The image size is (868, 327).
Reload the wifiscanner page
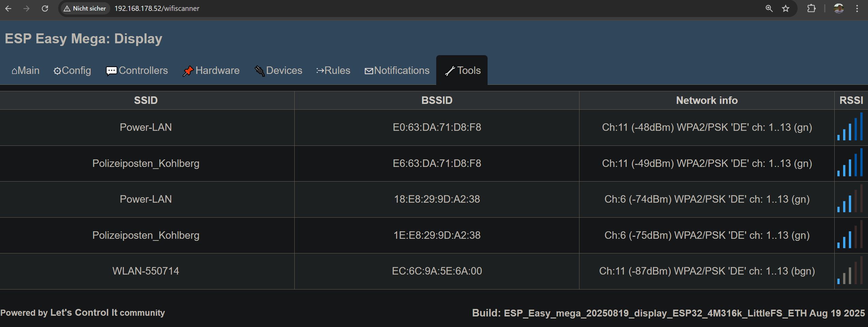(x=45, y=9)
